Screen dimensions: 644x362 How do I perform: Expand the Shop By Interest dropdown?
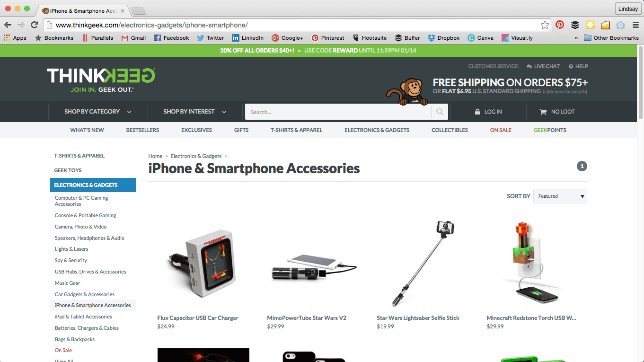point(195,112)
